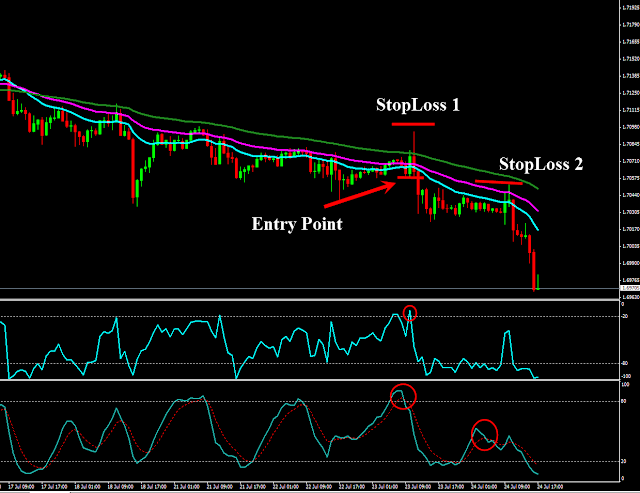This screenshot has width=640, height=493.
Task: Click the 1.71520 price axis label
Action: tap(631, 59)
